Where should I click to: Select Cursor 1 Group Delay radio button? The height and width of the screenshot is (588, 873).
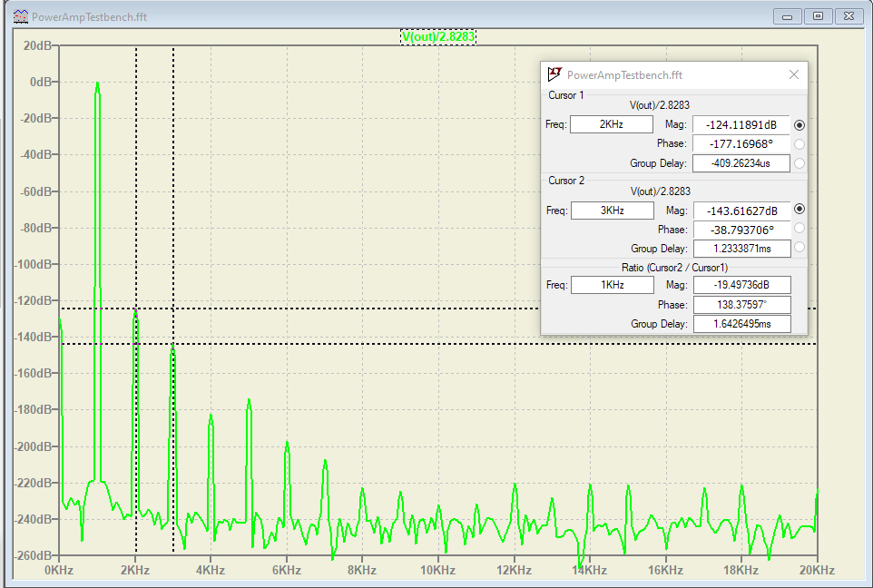[x=799, y=163]
